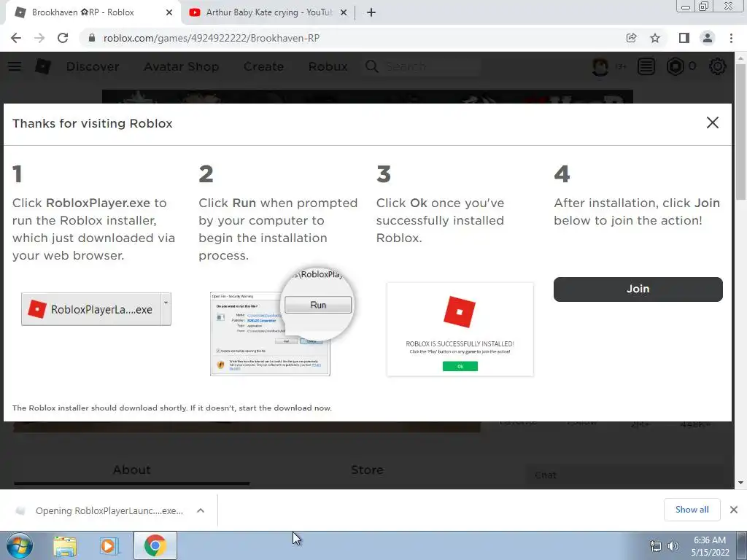Close the downloads bar

pyautogui.click(x=734, y=510)
